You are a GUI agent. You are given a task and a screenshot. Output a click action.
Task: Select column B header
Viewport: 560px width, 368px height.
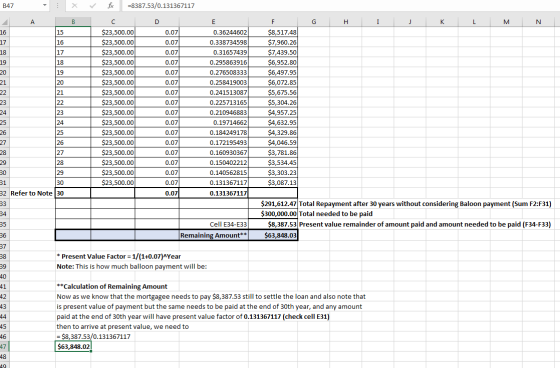click(73, 22)
